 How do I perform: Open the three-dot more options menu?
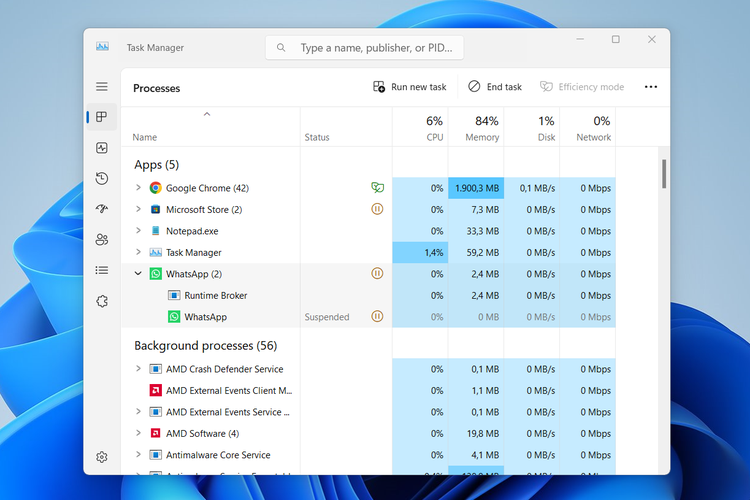click(x=651, y=87)
